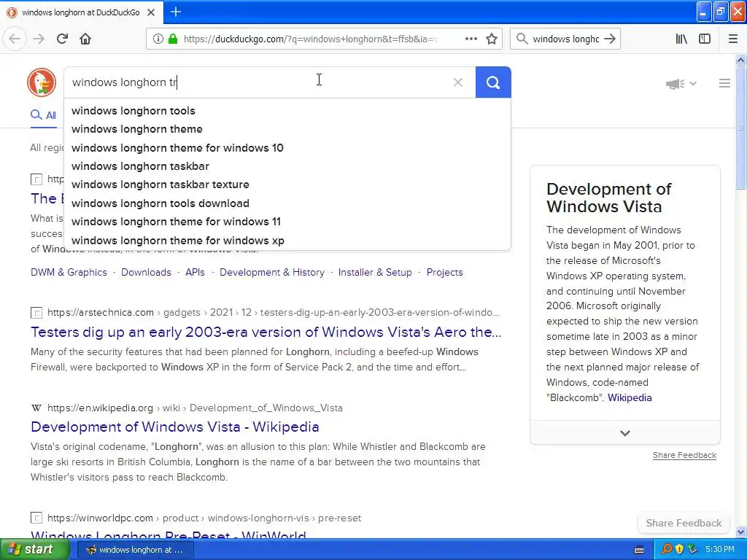747x560 pixels.
Task: Open Development of Windows Vista Wikipedia result
Action: point(175,427)
